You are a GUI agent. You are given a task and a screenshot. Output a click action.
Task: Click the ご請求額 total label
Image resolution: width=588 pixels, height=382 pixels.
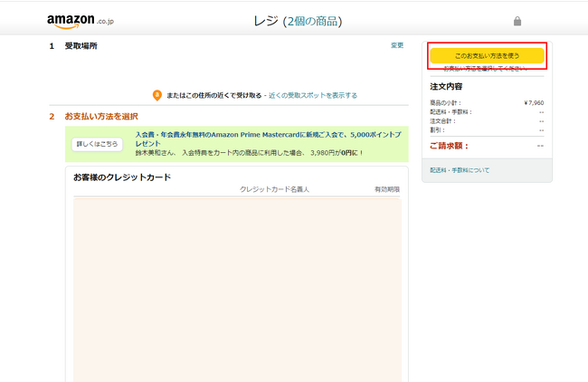click(x=449, y=146)
